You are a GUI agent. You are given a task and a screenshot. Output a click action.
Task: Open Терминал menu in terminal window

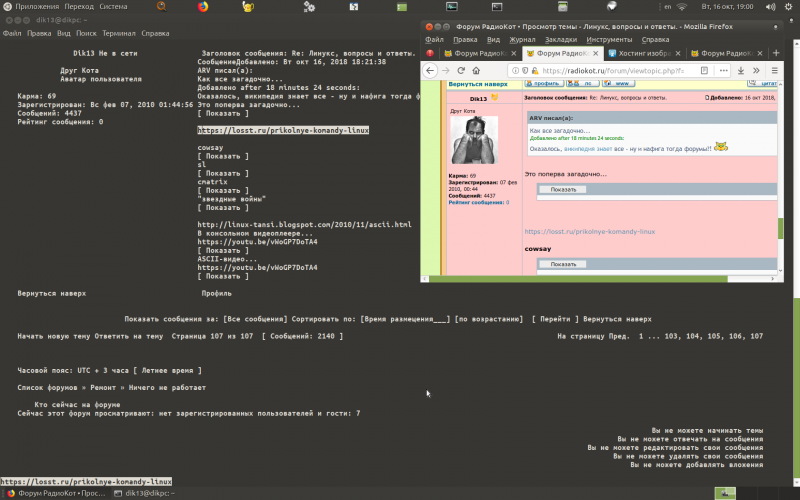click(x=118, y=33)
